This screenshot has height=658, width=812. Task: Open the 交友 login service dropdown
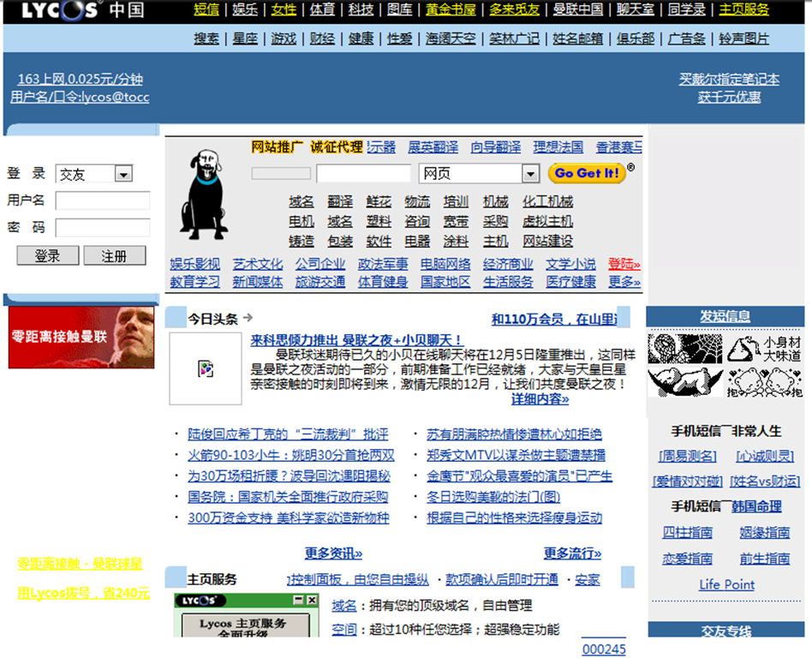(123, 174)
